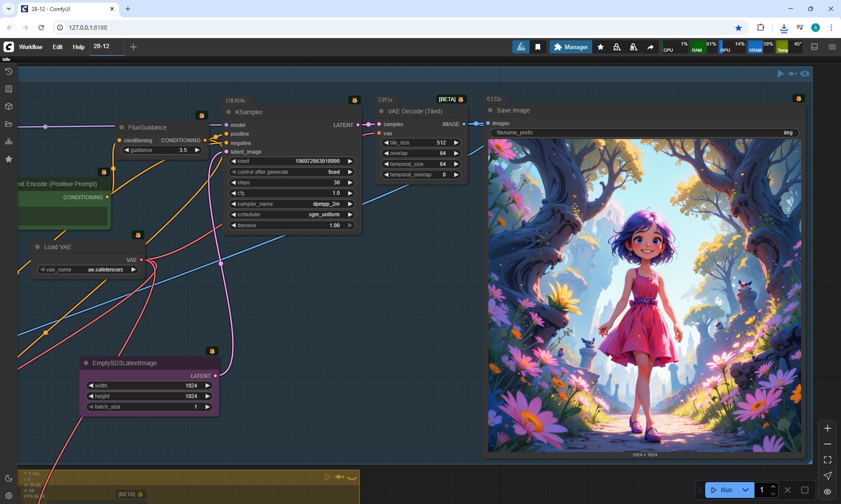This screenshot has height=504, width=841.
Task: Click the zoom in plus button
Action: click(x=827, y=428)
